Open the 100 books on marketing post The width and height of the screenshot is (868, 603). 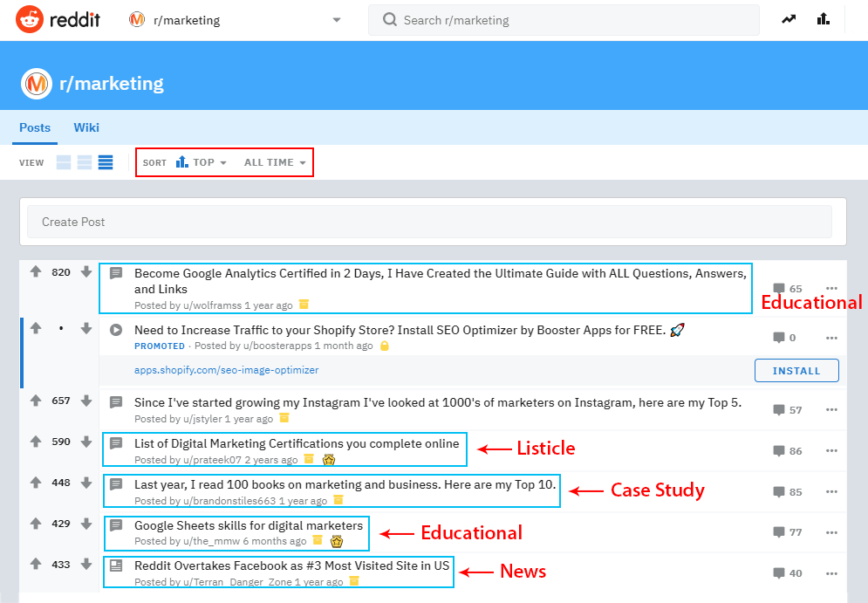click(x=345, y=484)
